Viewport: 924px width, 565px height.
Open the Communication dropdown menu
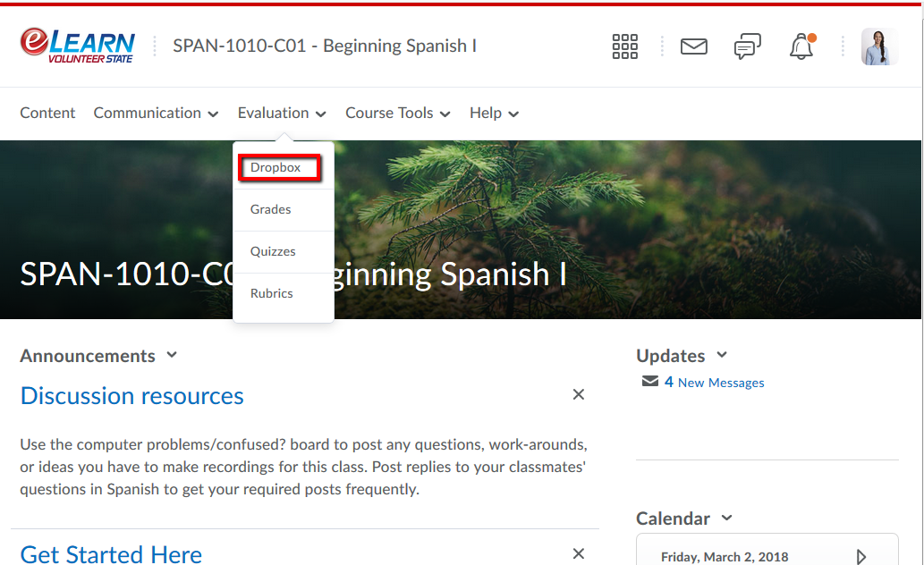click(156, 114)
